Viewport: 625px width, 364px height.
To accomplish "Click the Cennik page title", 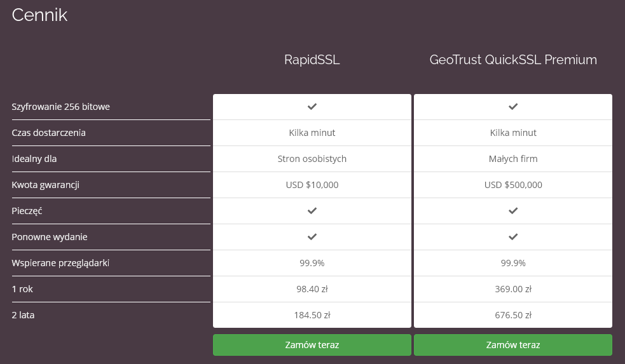I will pyautogui.click(x=39, y=15).
